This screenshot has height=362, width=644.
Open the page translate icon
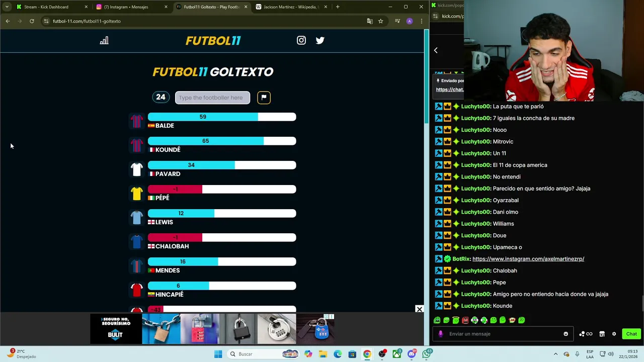[370, 21]
